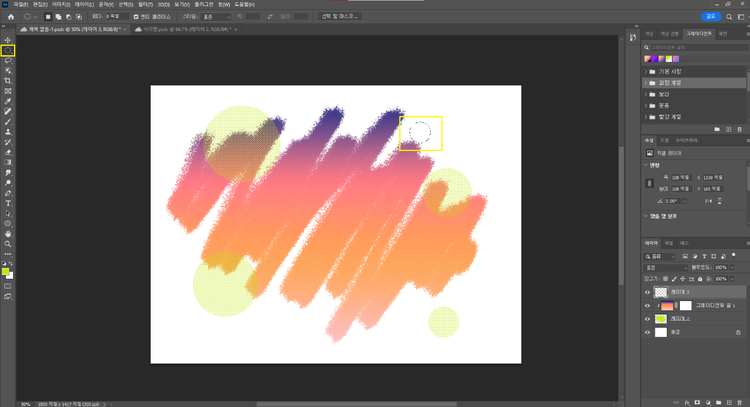Click the foreground color swatch
This screenshot has height=407, width=750.
pos(5,272)
